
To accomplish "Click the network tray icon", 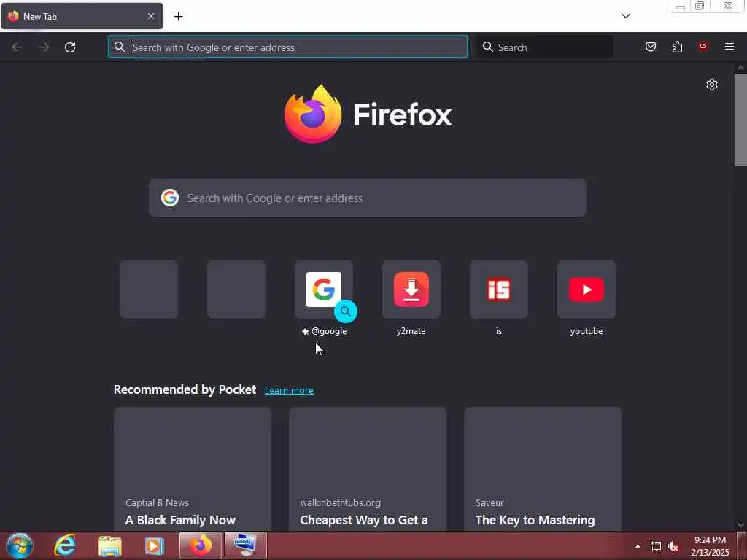I will tap(656, 547).
